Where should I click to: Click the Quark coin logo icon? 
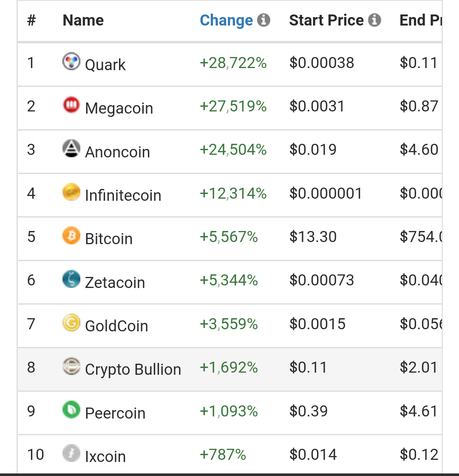coord(71,62)
